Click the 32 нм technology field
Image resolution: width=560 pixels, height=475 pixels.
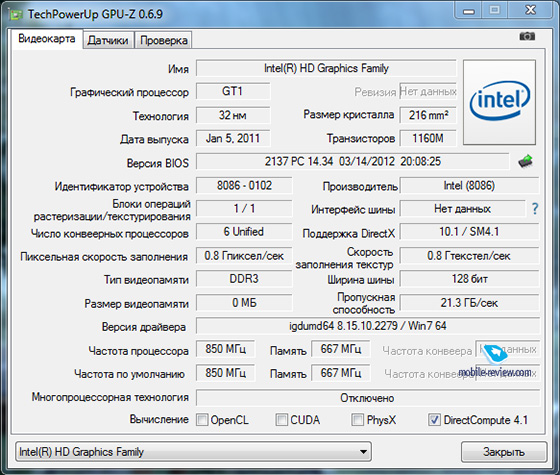click(233, 115)
